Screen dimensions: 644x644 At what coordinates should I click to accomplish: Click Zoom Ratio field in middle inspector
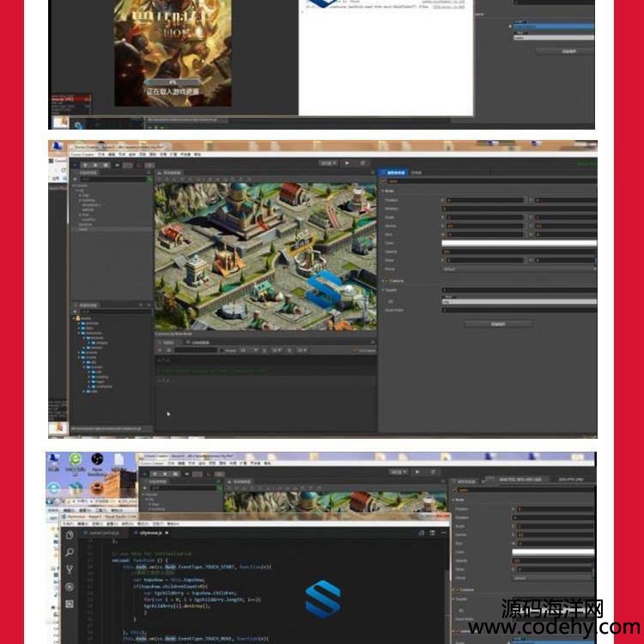click(519, 310)
